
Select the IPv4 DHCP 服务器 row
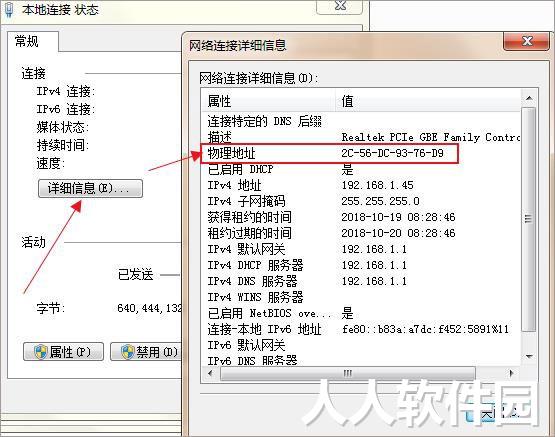point(361,265)
